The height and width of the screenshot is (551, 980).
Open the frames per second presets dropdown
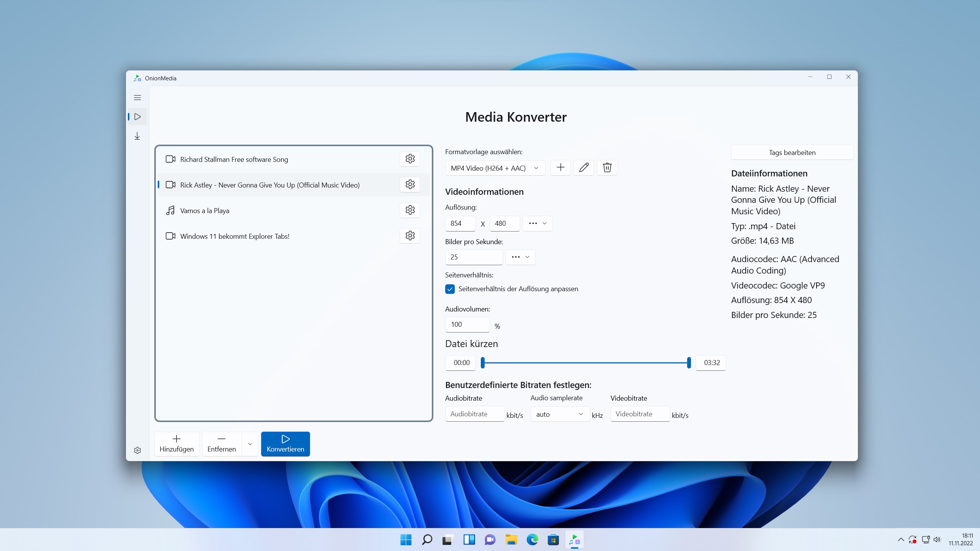pos(520,257)
